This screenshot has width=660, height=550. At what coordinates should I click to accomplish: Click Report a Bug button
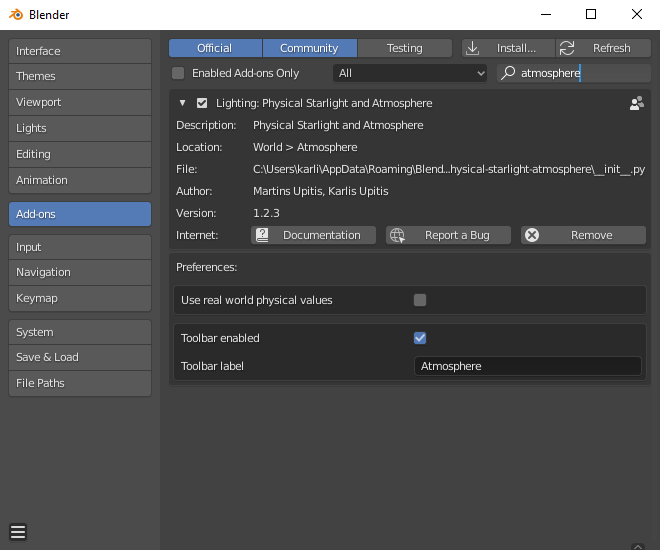click(448, 235)
